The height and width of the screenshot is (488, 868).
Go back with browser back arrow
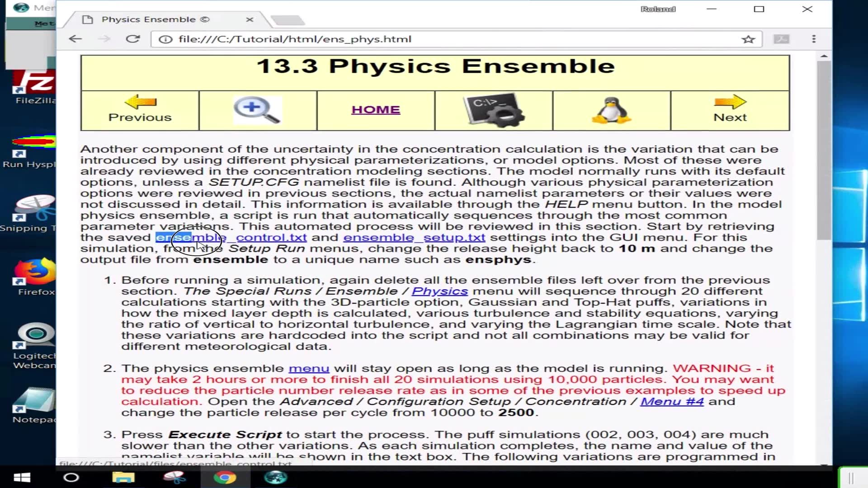point(75,39)
